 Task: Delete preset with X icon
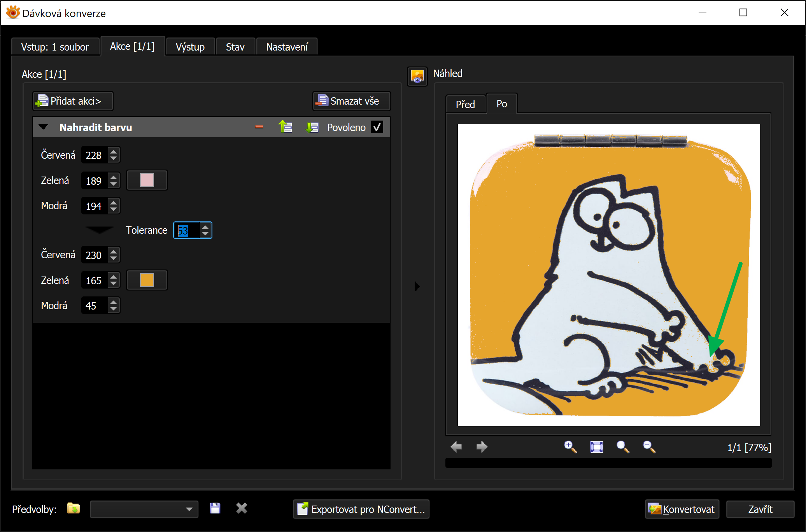(242, 509)
